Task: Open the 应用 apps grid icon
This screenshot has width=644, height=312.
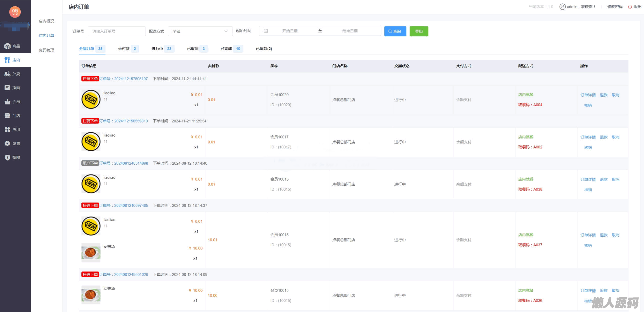Action: coord(7,130)
